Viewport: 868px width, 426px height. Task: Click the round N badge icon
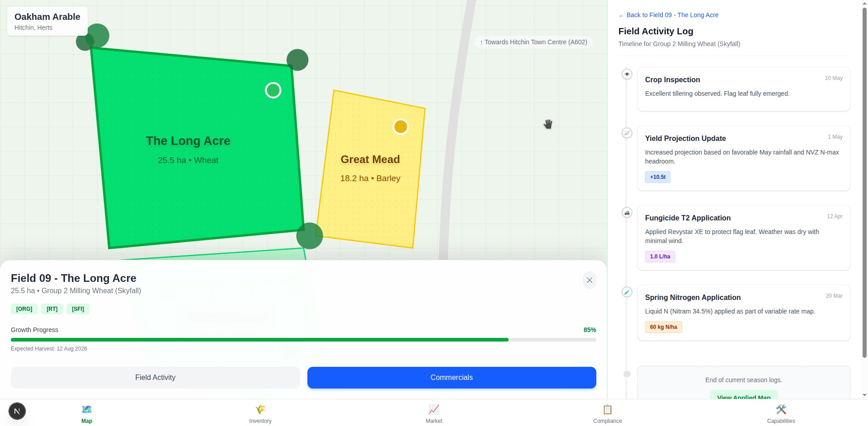pos(17,411)
